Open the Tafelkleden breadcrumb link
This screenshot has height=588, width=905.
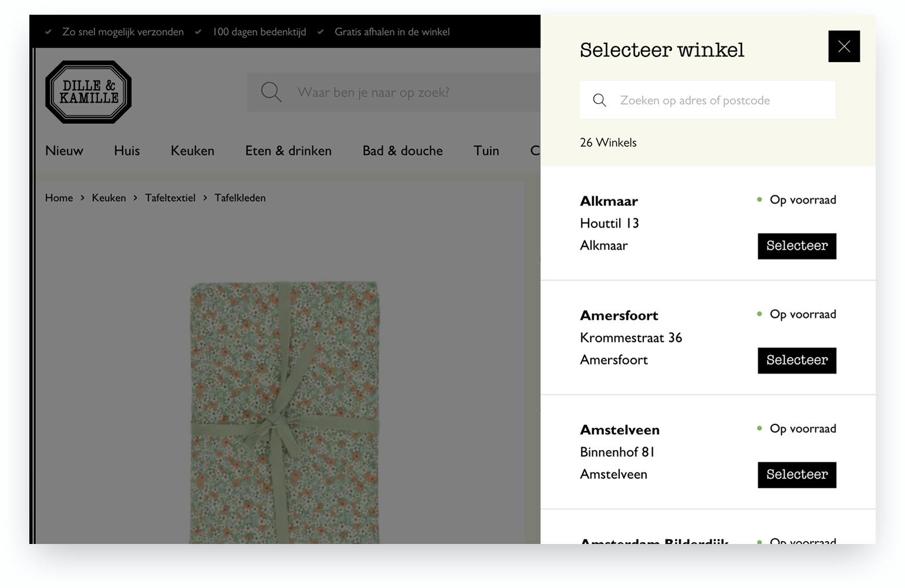pyautogui.click(x=240, y=198)
